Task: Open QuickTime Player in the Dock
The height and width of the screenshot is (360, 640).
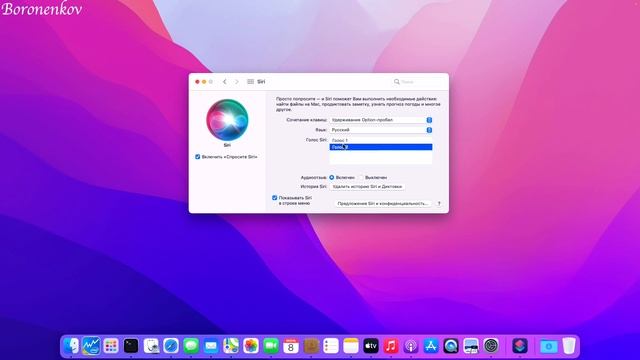Action: click(x=451, y=346)
